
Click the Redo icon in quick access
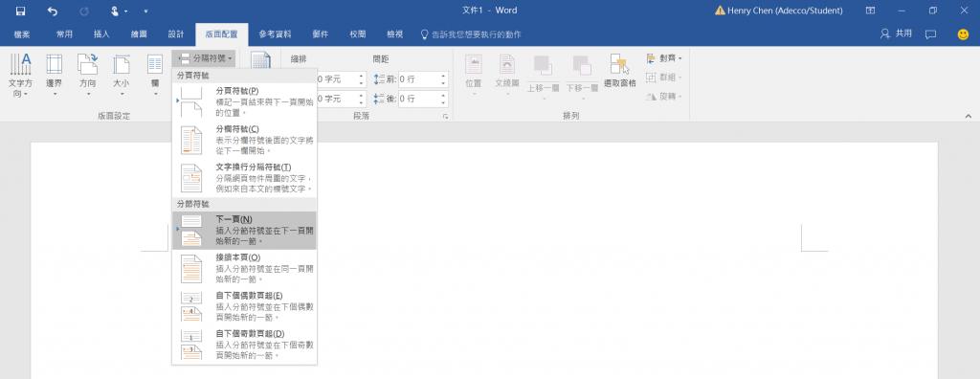coord(84,11)
